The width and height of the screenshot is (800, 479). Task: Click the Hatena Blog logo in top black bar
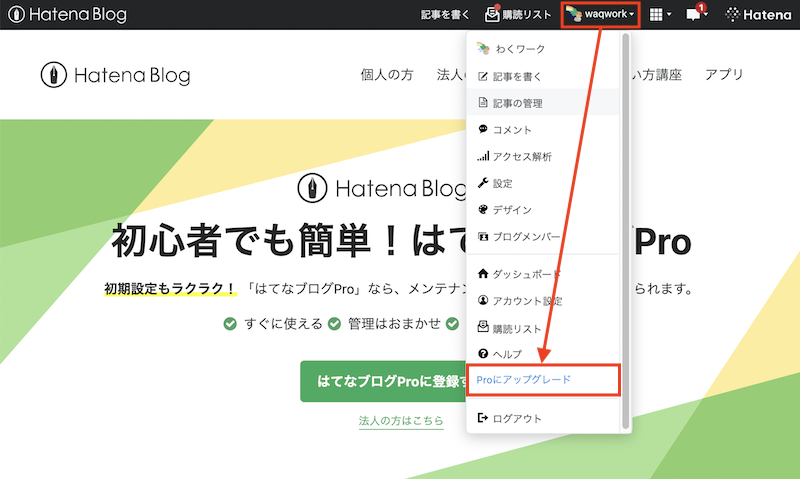point(67,14)
